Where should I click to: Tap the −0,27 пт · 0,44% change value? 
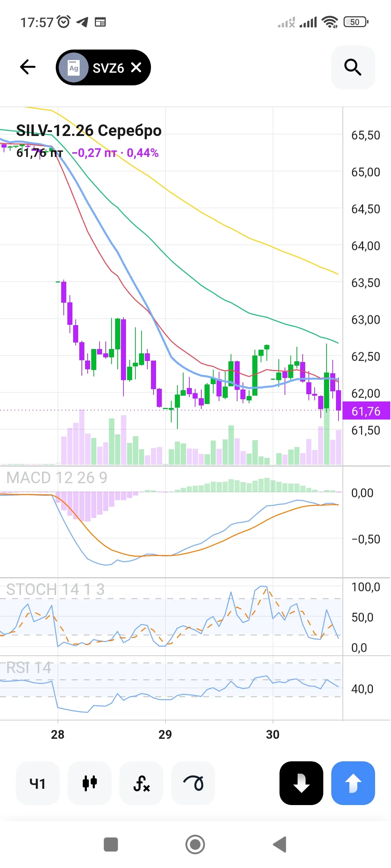click(115, 153)
